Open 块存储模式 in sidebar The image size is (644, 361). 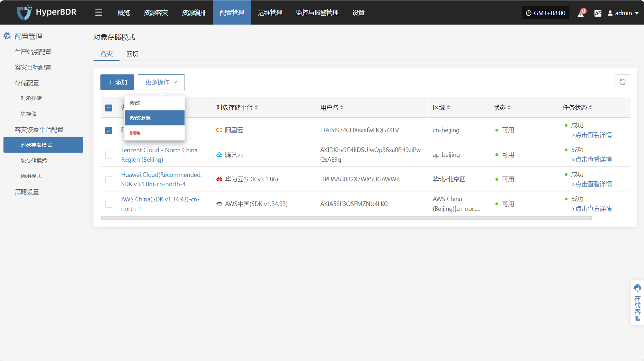[x=34, y=161]
